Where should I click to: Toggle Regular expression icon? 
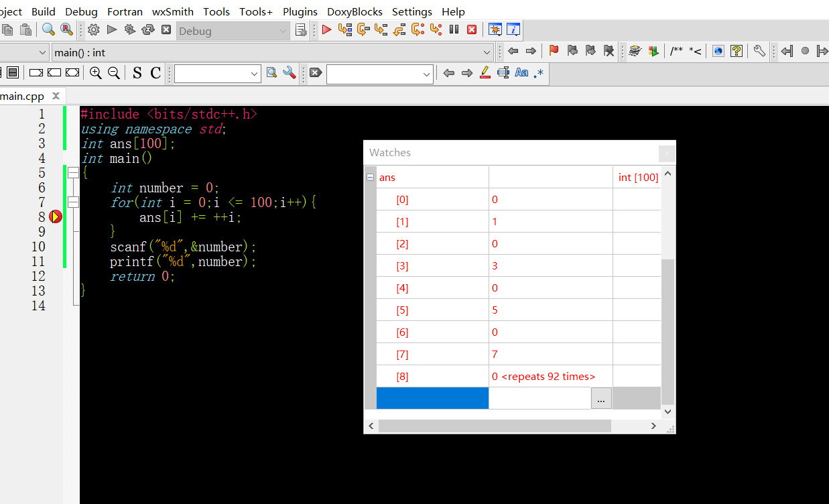click(539, 73)
